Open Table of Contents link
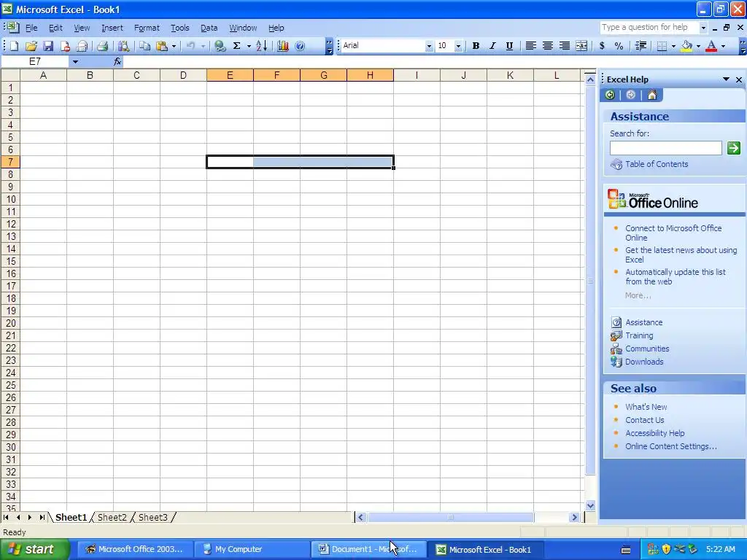 [x=657, y=164]
